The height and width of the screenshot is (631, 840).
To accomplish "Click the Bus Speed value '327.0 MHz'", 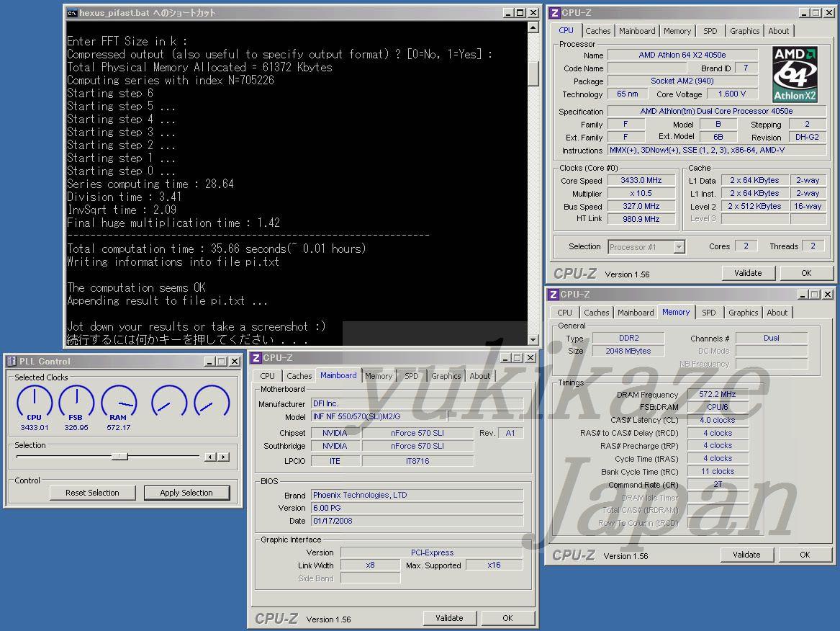I will click(x=641, y=206).
